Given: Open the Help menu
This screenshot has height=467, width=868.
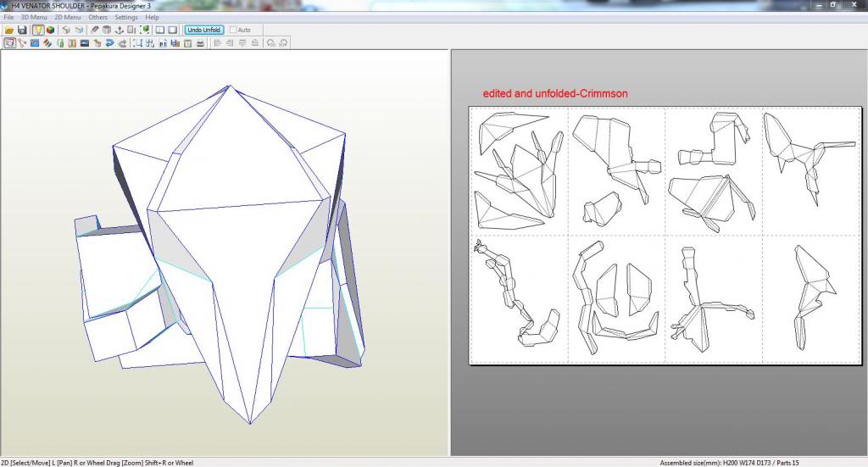Looking at the screenshot, I should click(153, 17).
